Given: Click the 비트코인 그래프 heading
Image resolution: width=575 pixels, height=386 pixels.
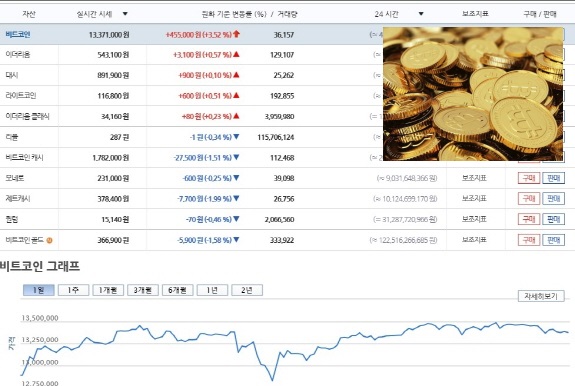Looking at the screenshot, I should (x=40, y=266).
